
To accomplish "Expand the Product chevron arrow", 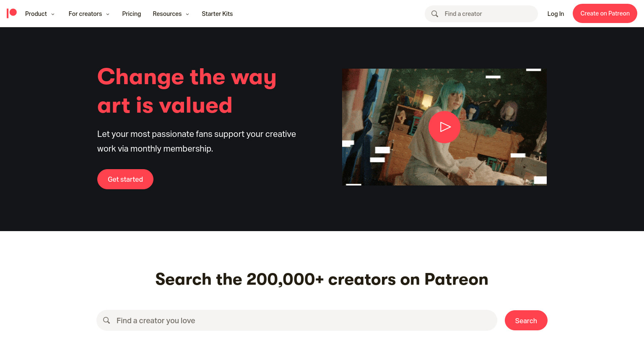I will (53, 14).
